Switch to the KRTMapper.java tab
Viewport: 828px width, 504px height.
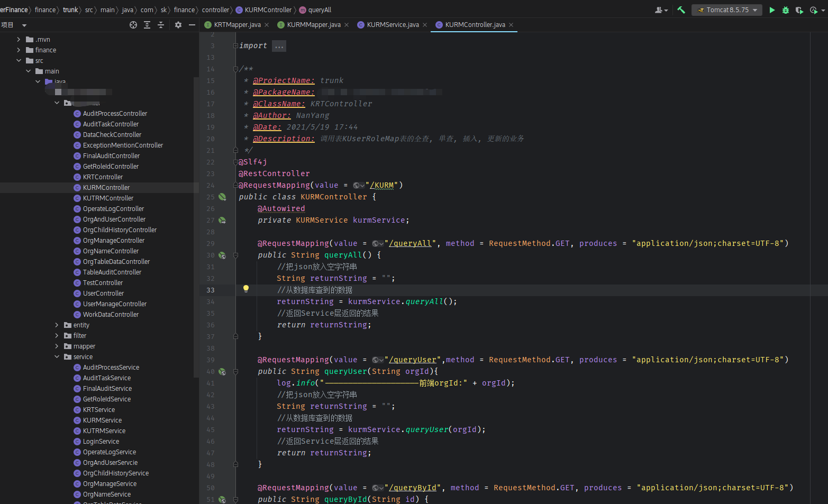tap(237, 25)
